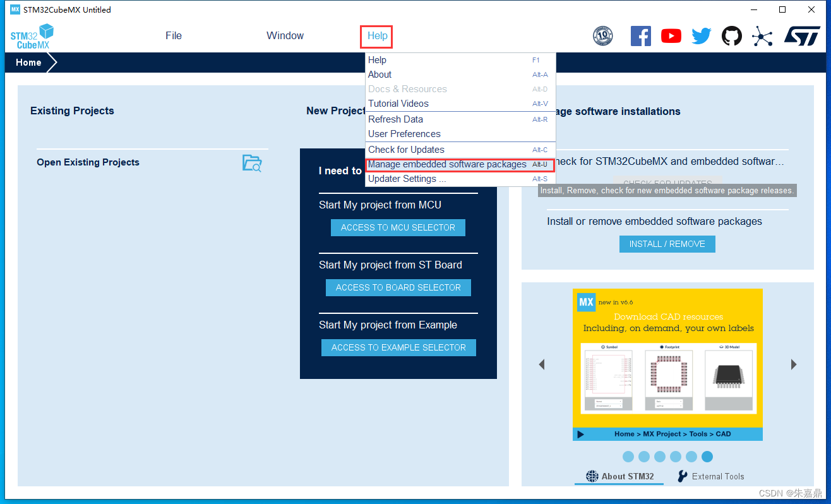Select the sixth highlighted carousel dot
Image resolution: width=831 pixels, height=504 pixels.
[707, 457]
